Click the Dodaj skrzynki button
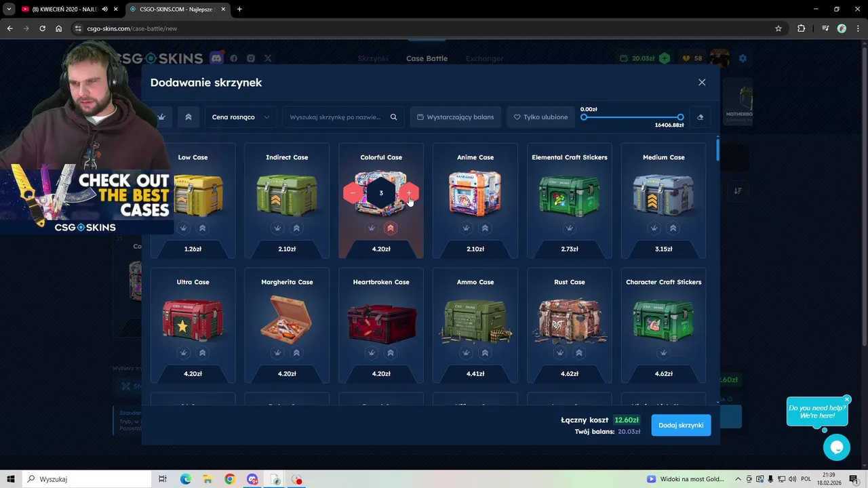This screenshot has height=488, width=868. click(x=681, y=425)
